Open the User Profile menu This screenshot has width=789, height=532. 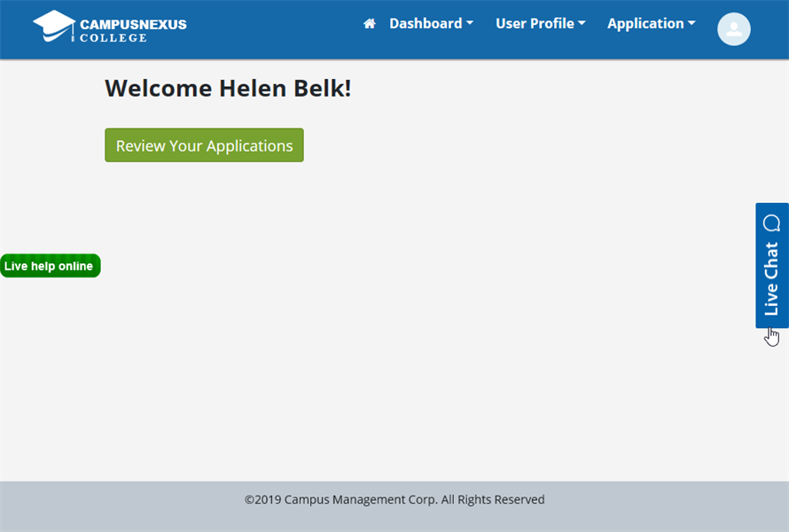pyautogui.click(x=535, y=24)
